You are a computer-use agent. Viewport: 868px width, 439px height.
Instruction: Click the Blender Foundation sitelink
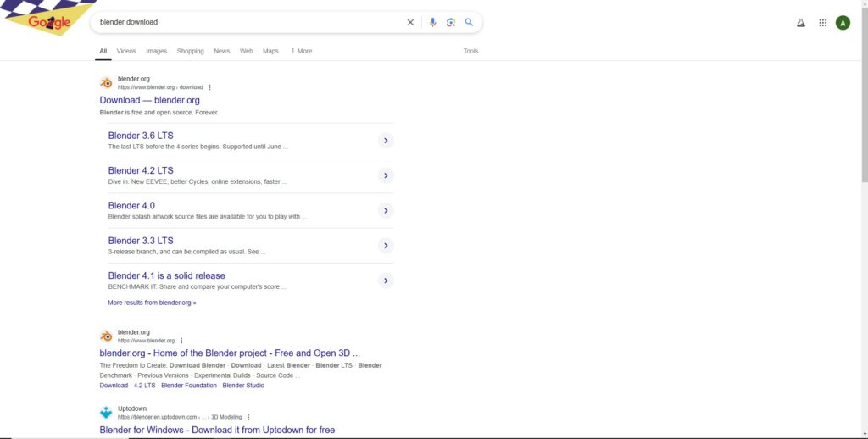click(189, 386)
